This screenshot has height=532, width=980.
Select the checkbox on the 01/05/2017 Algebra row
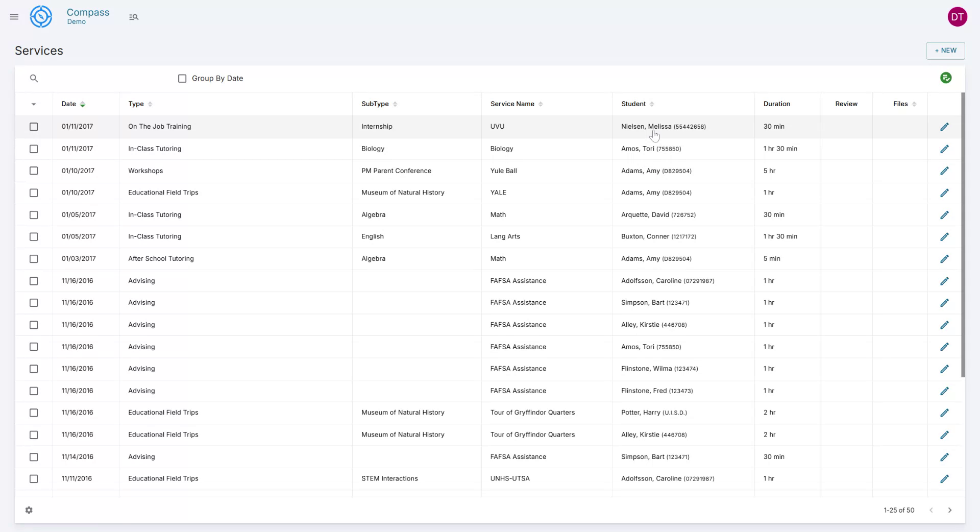(34, 215)
